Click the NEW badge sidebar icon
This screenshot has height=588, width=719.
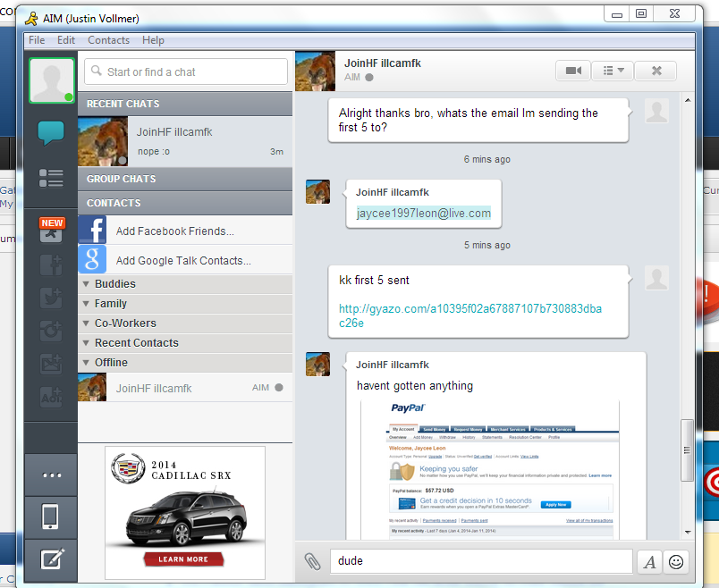click(x=51, y=230)
